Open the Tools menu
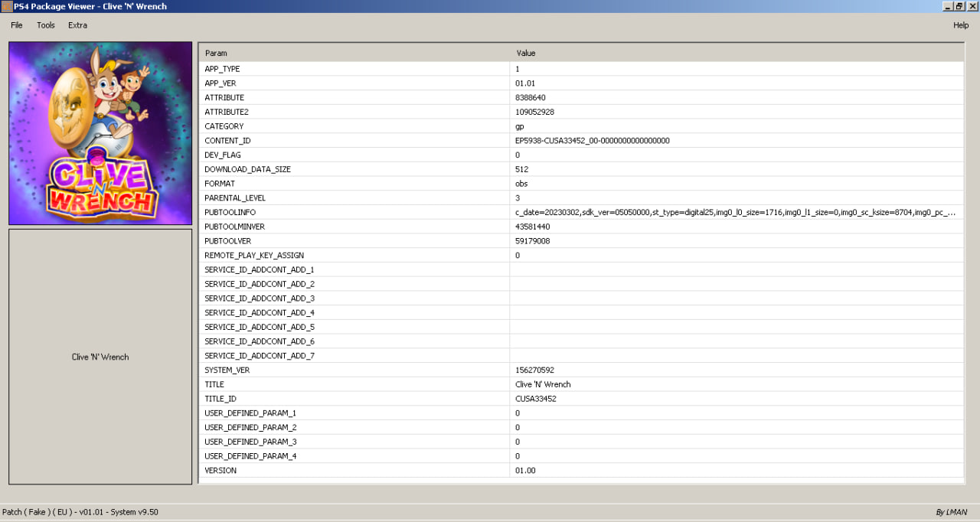This screenshot has height=522, width=980. pyautogui.click(x=46, y=25)
